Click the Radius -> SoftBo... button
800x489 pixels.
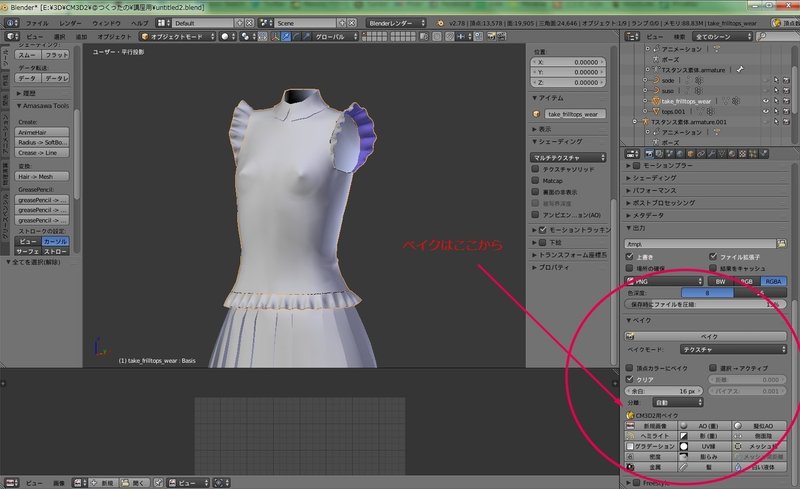click(x=42, y=142)
